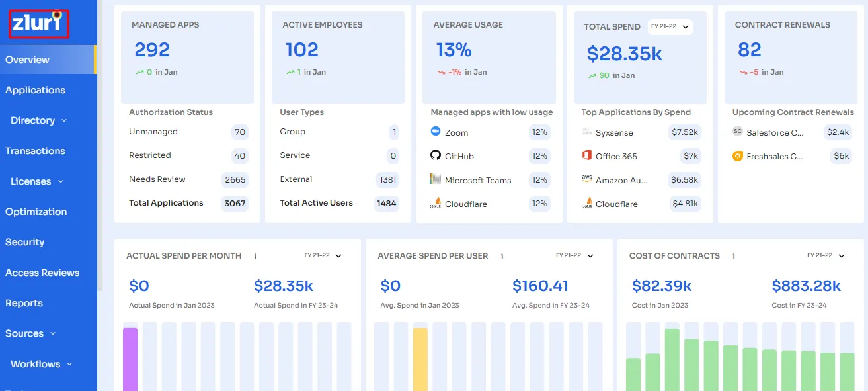Click info icon beside Cost of Contracts
This screenshot has width=868, height=391.
click(x=734, y=255)
